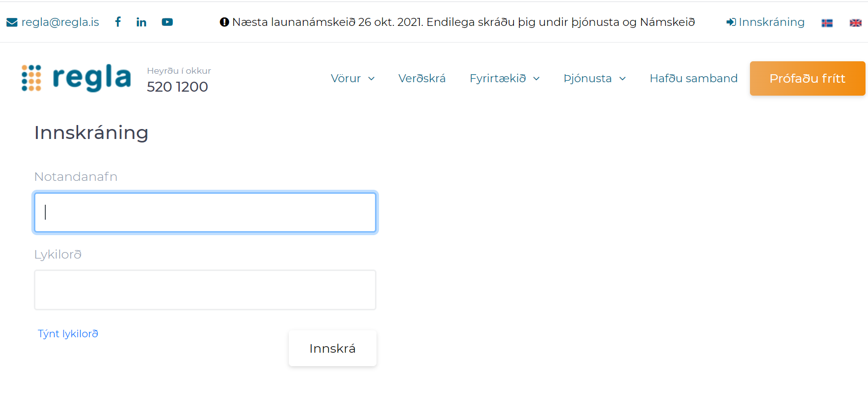The width and height of the screenshot is (868, 401).
Task: Click the sign-in arrow icon beside Innskráning
Action: click(731, 22)
